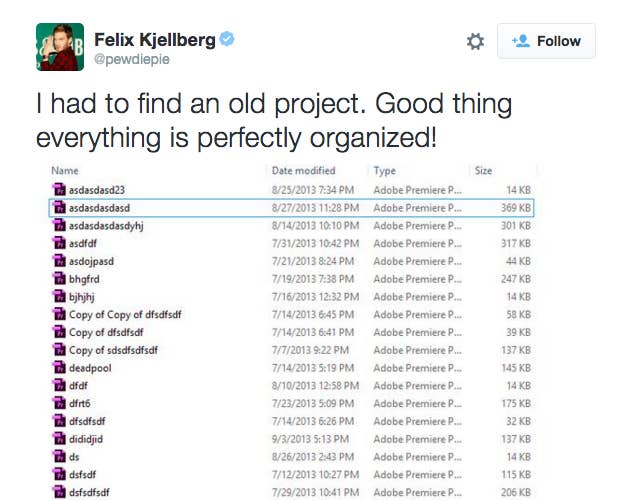Click the Felix Kjellberg display name

click(155, 39)
